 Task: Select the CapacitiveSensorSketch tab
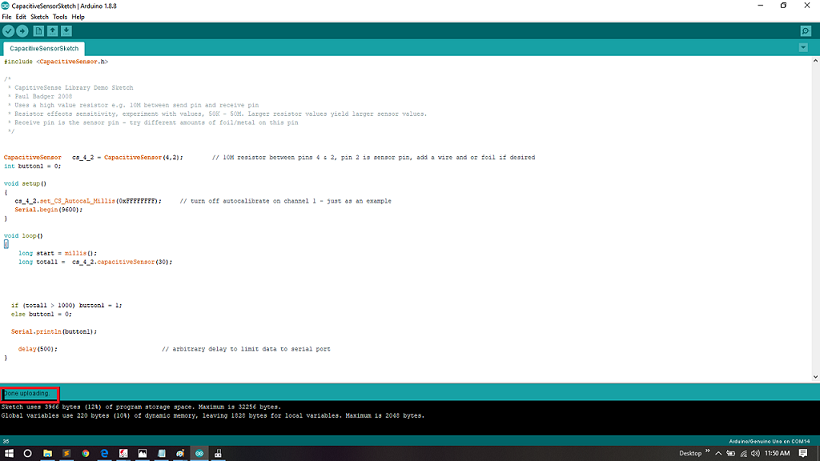coord(44,48)
